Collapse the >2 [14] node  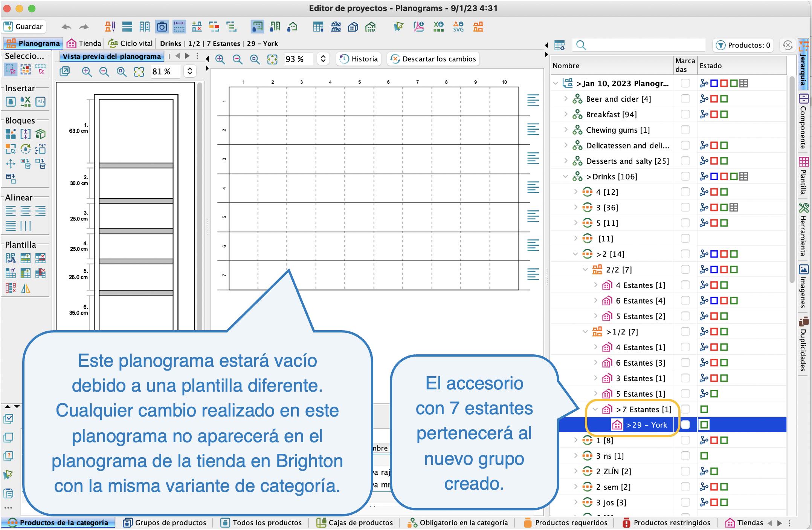pyautogui.click(x=575, y=254)
